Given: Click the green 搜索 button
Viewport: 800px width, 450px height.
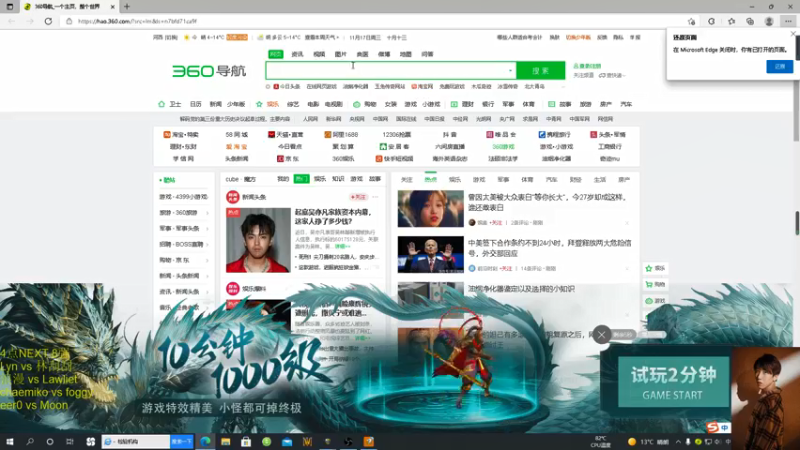Looking at the screenshot, I should (541, 71).
